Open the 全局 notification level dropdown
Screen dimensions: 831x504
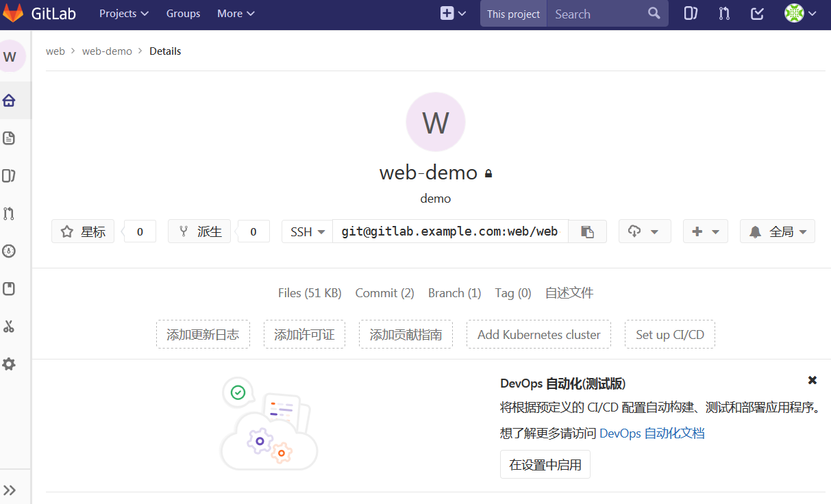777,231
